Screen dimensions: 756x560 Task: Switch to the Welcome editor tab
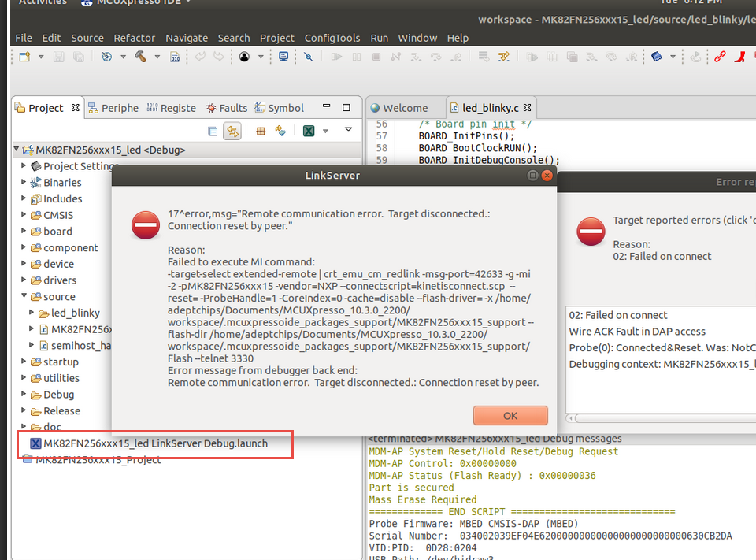click(x=400, y=108)
